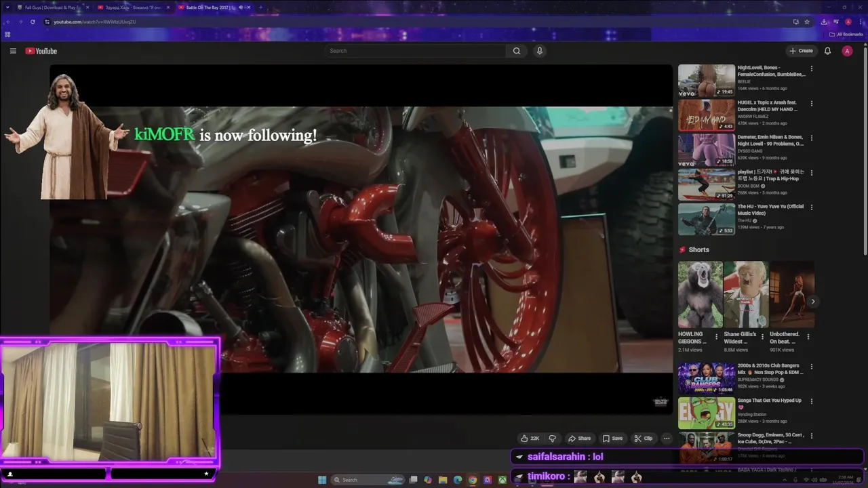Screen dimensions: 868x488
Task: Open options for HOWLING GIBBONS short
Action: tap(717, 335)
